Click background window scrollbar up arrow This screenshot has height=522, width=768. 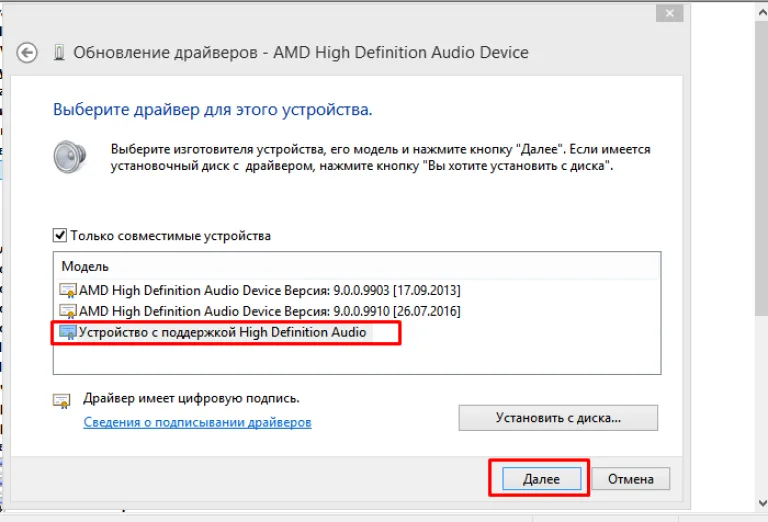(762, 14)
